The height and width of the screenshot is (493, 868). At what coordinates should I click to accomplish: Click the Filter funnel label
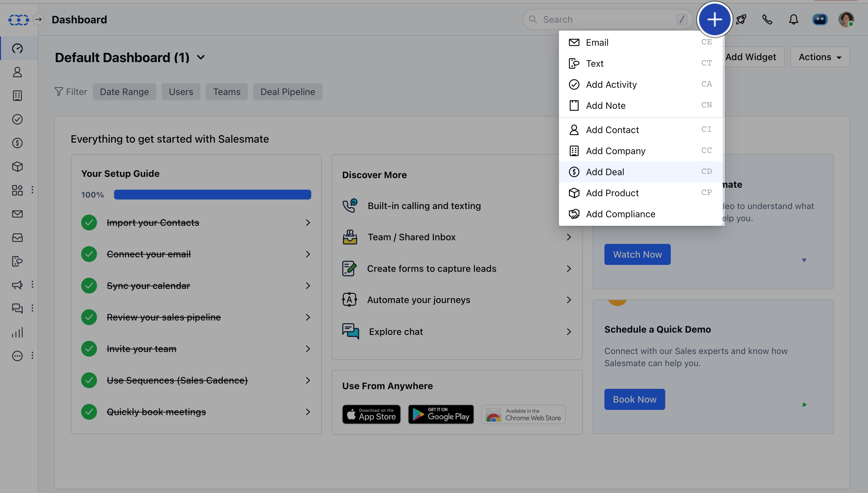point(71,92)
